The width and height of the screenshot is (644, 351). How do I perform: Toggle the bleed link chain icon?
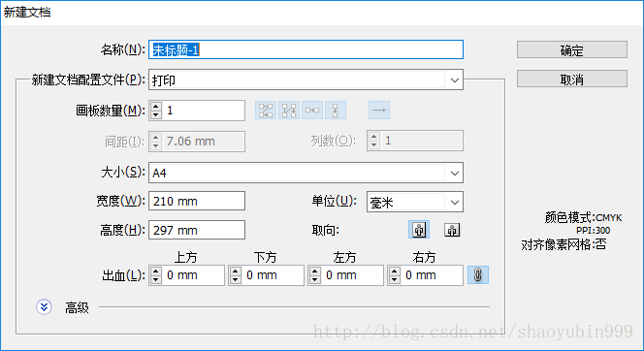pyautogui.click(x=478, y=274)
